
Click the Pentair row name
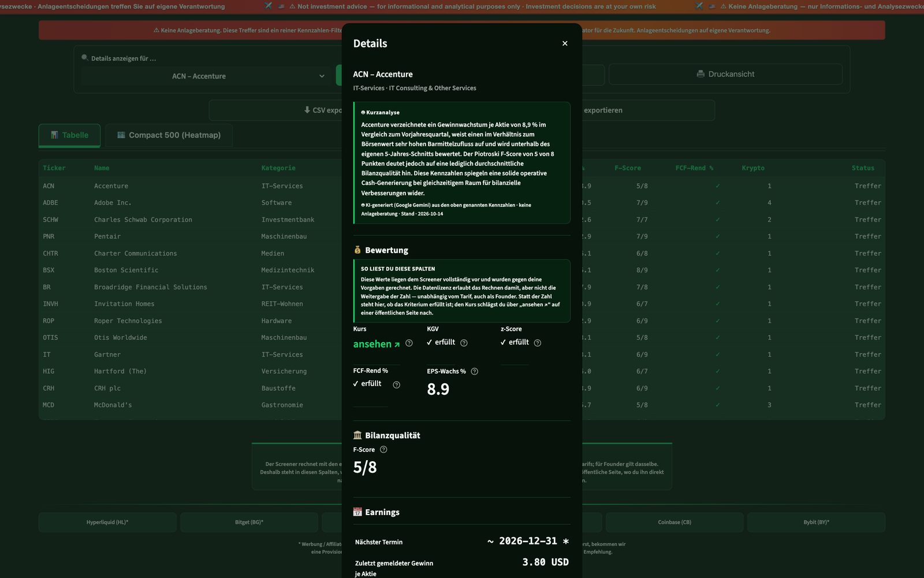coord(107,236)
